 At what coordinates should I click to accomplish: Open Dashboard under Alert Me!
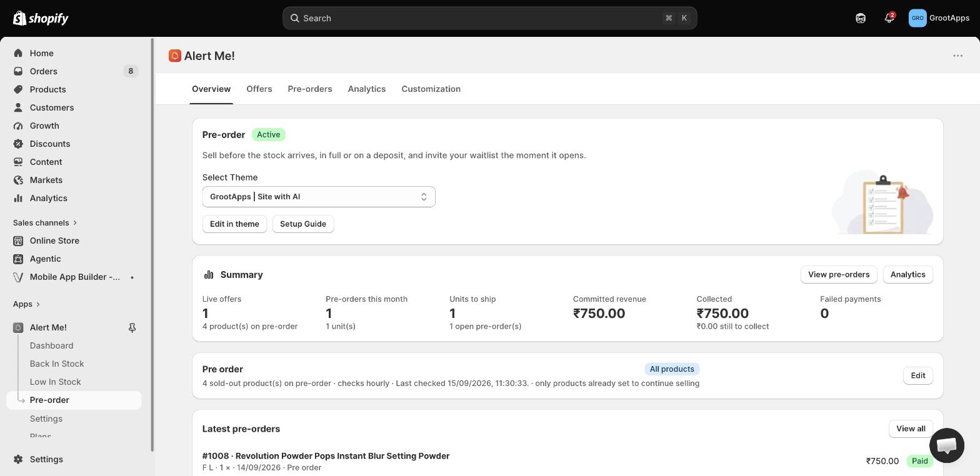[x=51, y=345]
